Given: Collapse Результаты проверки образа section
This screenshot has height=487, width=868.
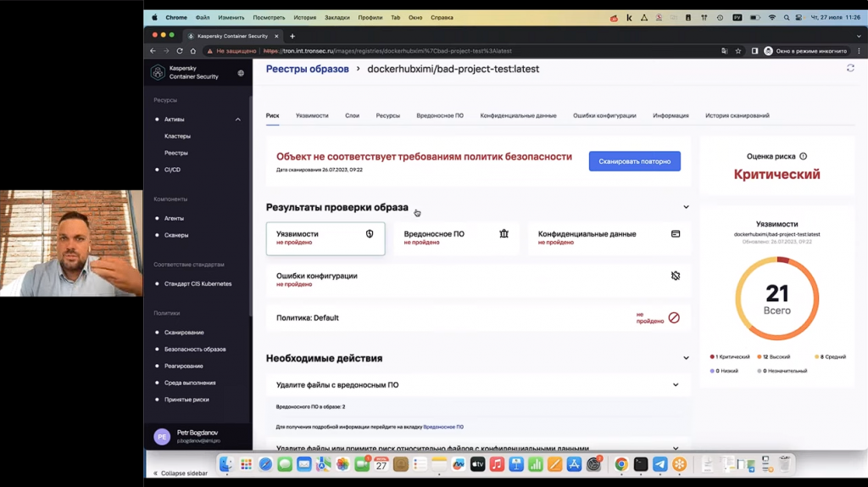Looking at the screenshot, I should pos(686,207).
